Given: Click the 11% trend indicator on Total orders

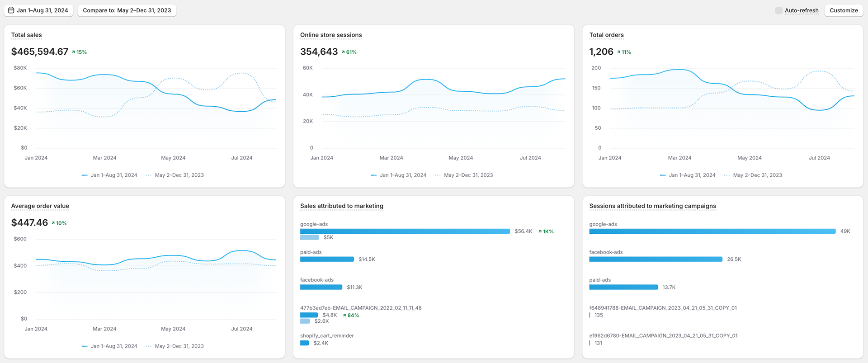Looking at the screenshot, I should (x=624, y=52).
